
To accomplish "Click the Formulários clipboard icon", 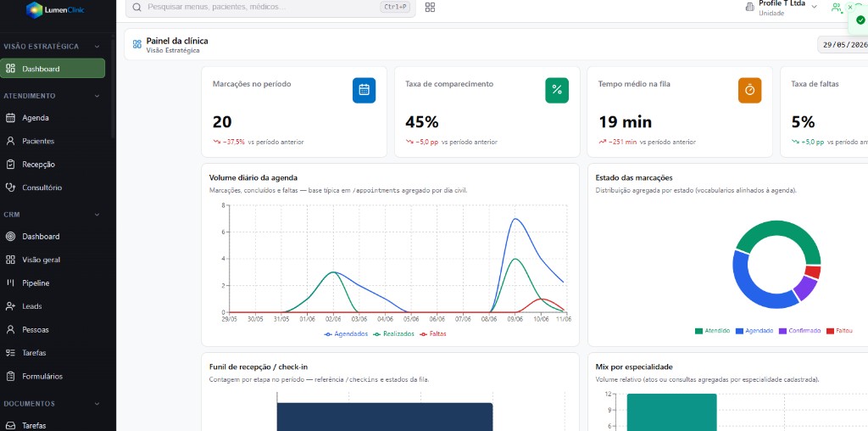I will pyautogui.click(x=10, y=376).
